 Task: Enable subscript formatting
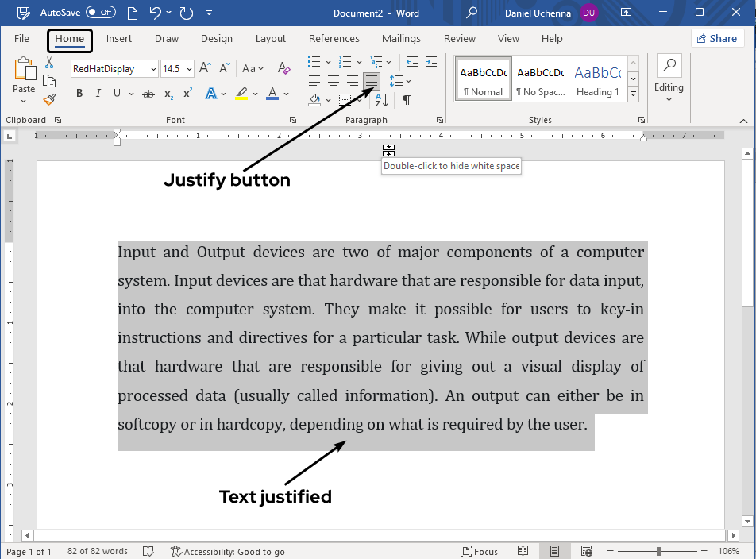click(x=168, y=94)
